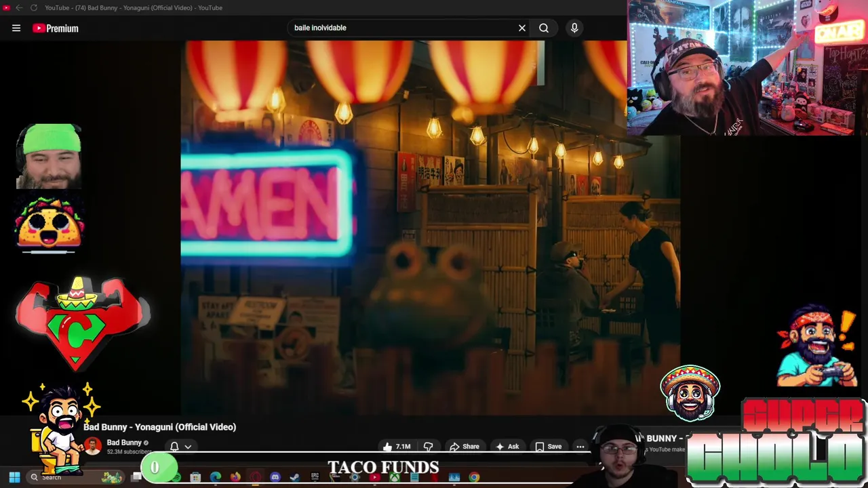Open Discord from the taskbar
The width and height of the screenshot is (868, 488).
pyautogui.click(x=275, y=477)
